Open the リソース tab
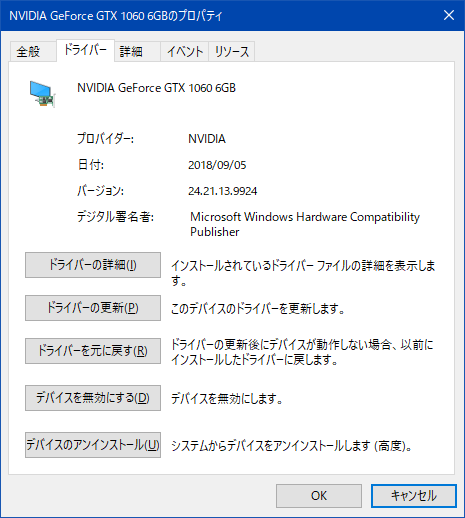 [x=232, y=52]
